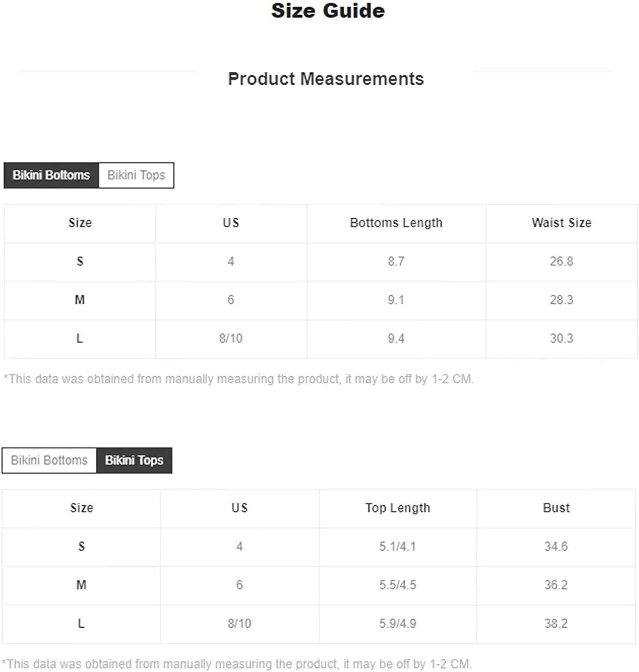
Task: Click the measurement disclaimer under bottoms table
Action: 239,379
